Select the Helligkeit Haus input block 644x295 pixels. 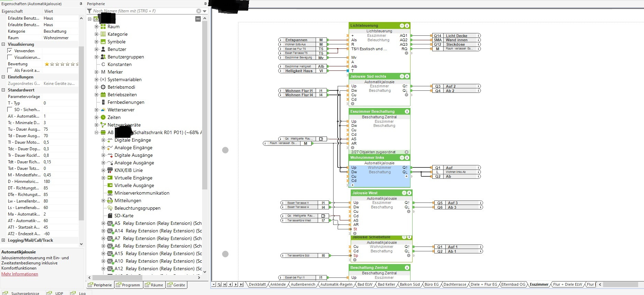coord(303,71)
